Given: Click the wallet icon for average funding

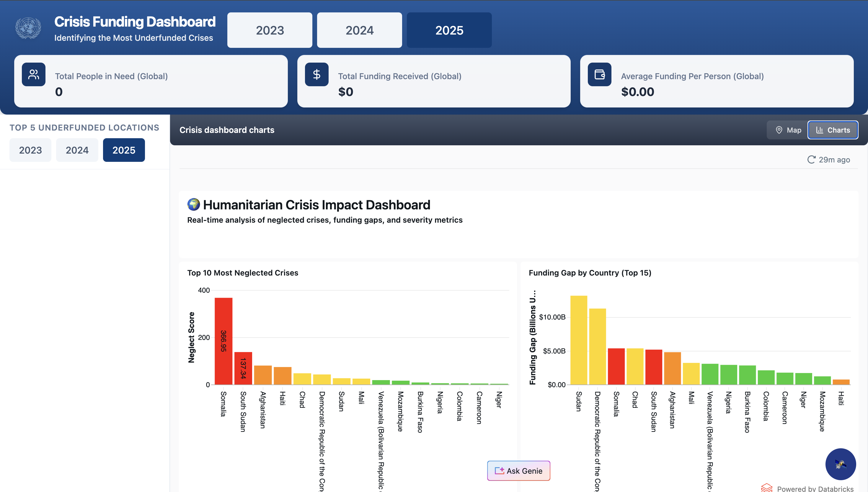Looking at the screenshot, I should coord(600,74).
